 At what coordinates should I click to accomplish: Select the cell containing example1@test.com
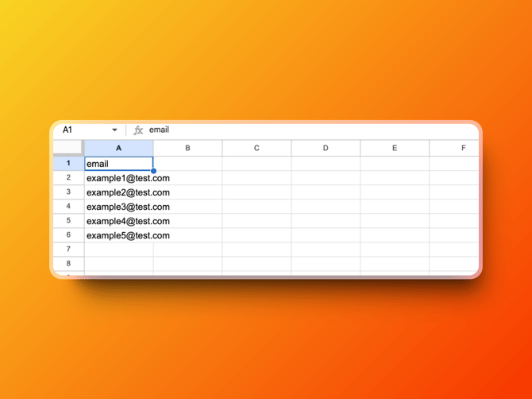[x=119, y=178]
